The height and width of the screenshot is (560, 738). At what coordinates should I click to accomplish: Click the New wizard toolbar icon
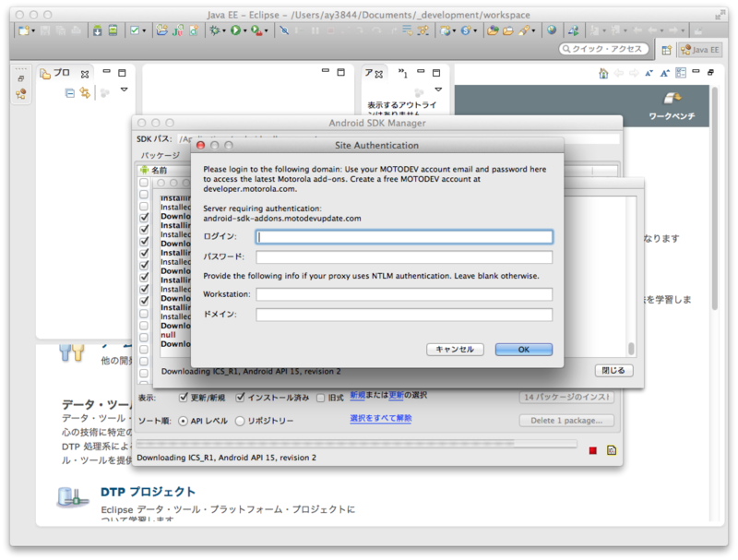[24, 30]
